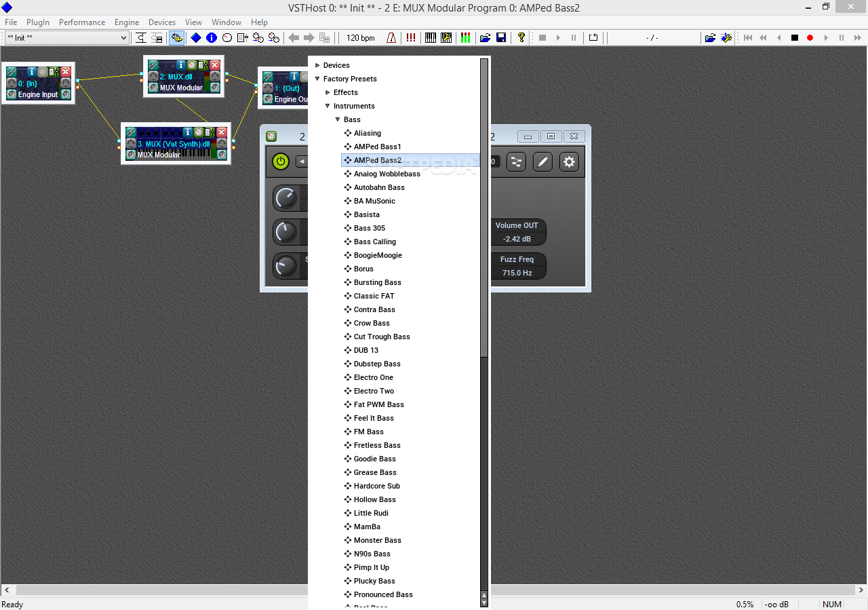Viewport: 868px width, 610px height.
Task: Click the clock icon in toolbar
Action: 227,38
